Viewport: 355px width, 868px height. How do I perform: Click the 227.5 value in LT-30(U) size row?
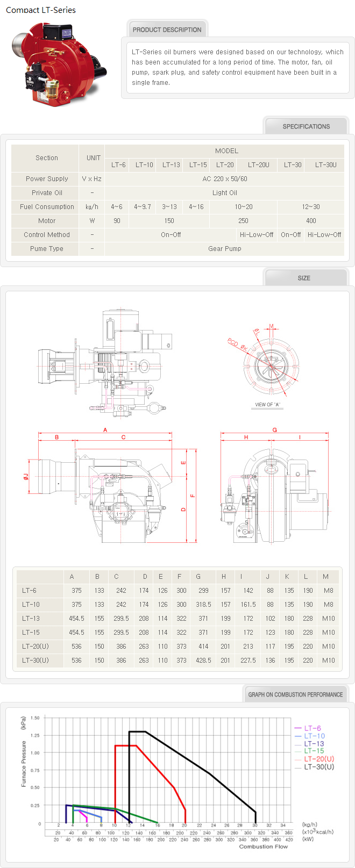(x=248, y=661)
